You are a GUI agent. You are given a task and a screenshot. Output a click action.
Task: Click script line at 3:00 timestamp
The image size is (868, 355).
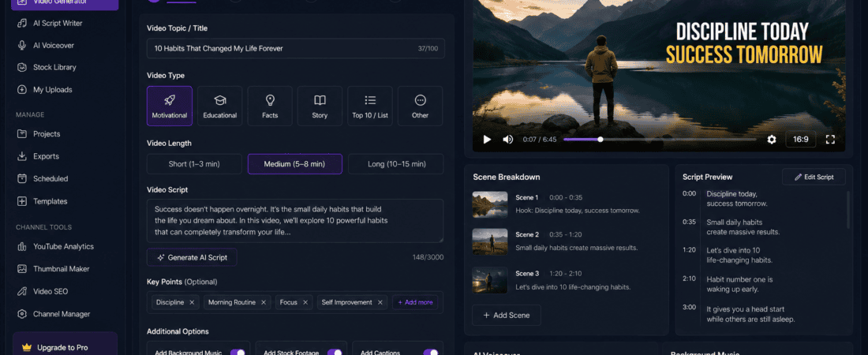point(750,314)
